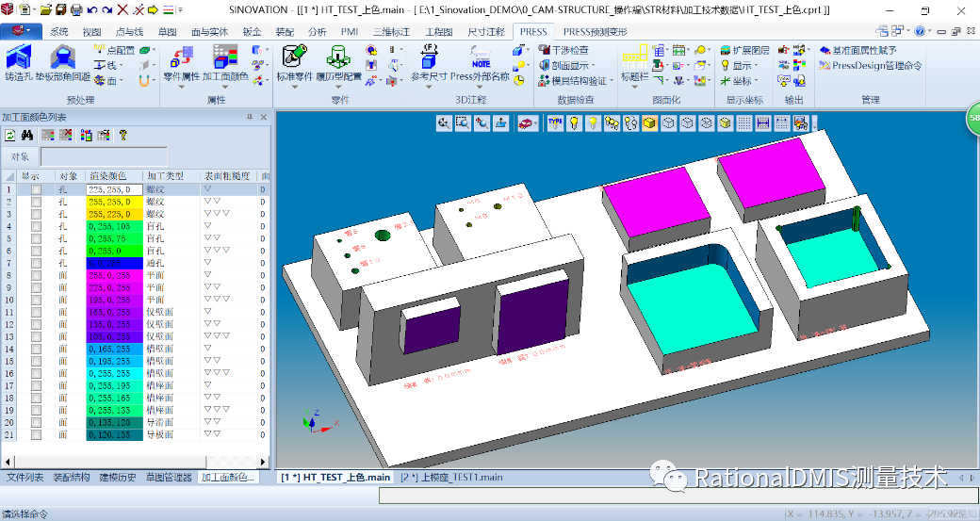Click the empty 对象 input field
Image resolution: width=980 pixels, height=521 pixels.
pyautogui.click(x=104, y=156)
